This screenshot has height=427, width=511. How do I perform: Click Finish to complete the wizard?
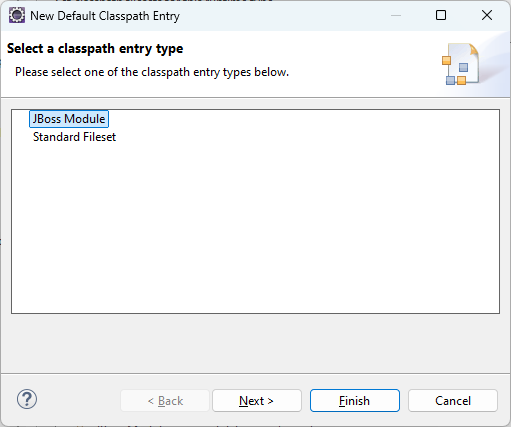(x=355, y=400)
